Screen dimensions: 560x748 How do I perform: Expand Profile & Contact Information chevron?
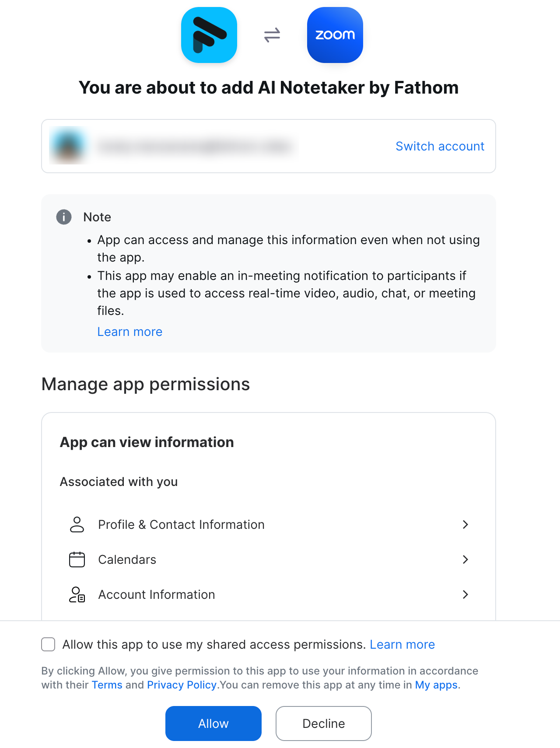pyautogui.click(x=465, y=524)
